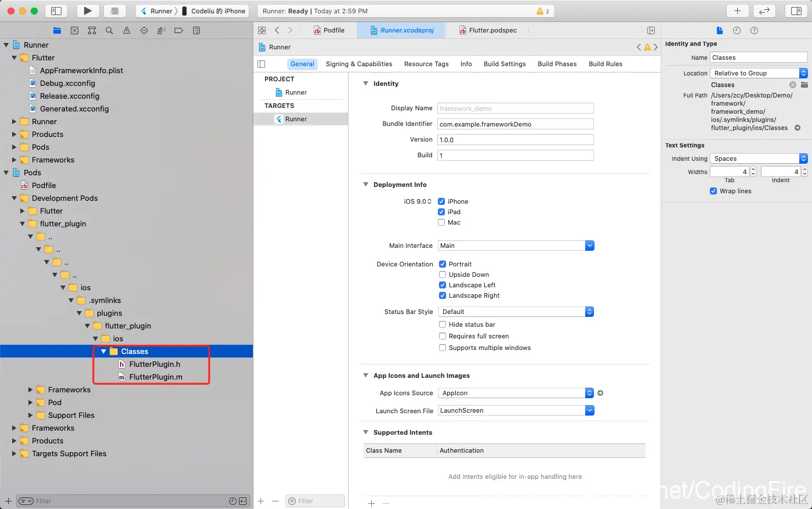The image size is (812, 509).
Task: Show the Quick Help inspector
Action: coord(754,31)
